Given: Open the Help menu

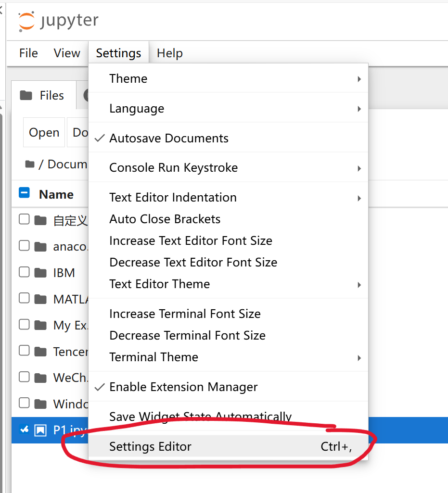Looking at the screenshot, I should (x=169, y=53).
